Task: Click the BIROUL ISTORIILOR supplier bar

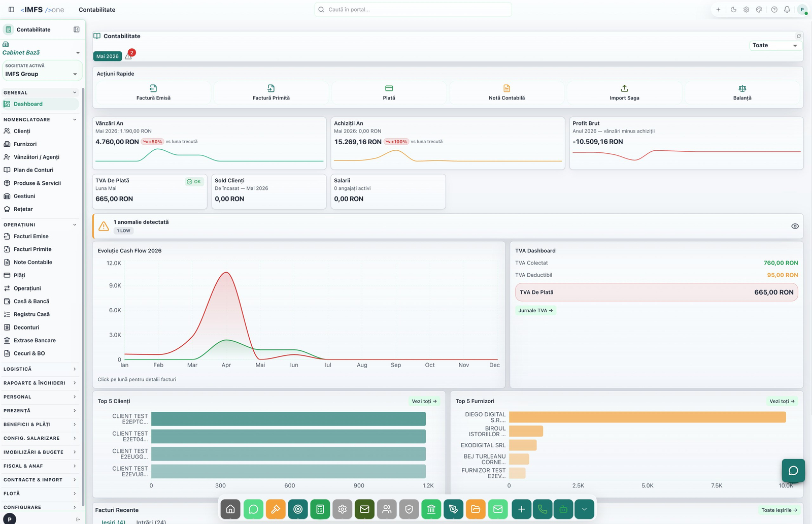Action: coord(526,431)
